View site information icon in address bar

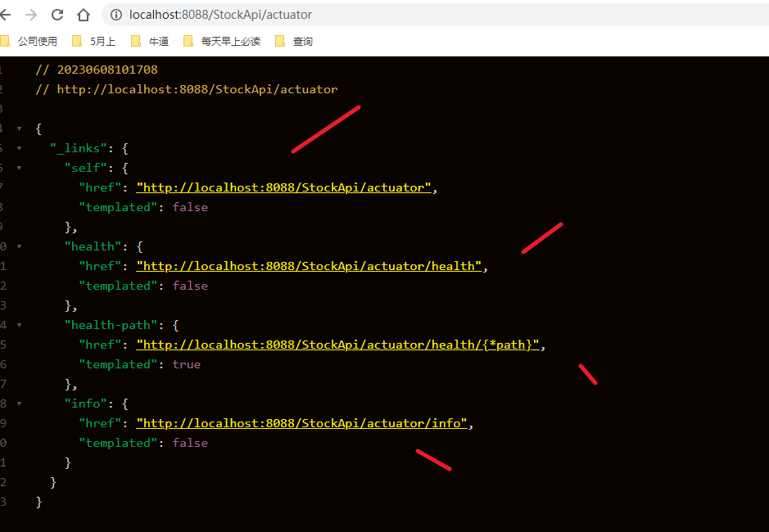point(116,15)
